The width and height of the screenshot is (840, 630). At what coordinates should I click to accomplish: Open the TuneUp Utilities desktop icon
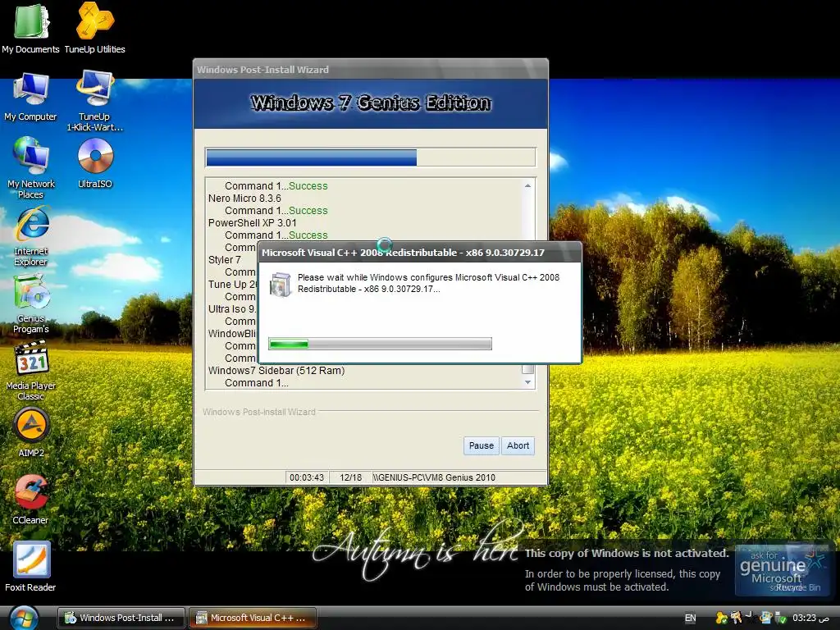[95, 29]
